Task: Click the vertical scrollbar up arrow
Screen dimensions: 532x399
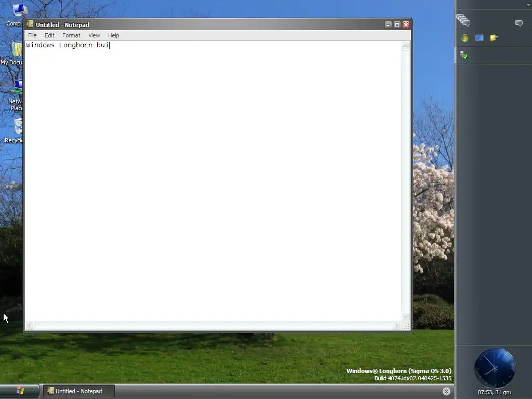Action: point(405,46)
